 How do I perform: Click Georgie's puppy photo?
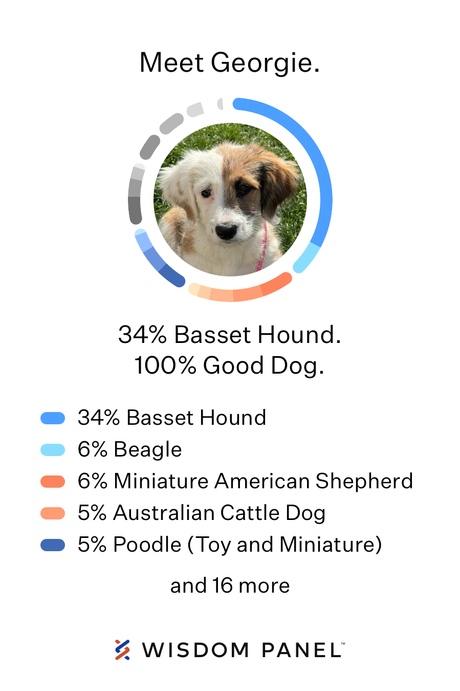[x=230, y=200]
